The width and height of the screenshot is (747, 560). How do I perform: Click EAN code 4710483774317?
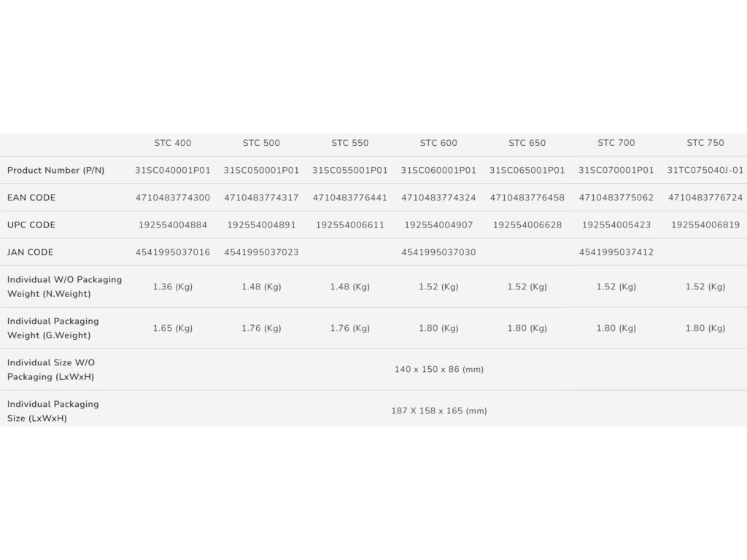261,198
